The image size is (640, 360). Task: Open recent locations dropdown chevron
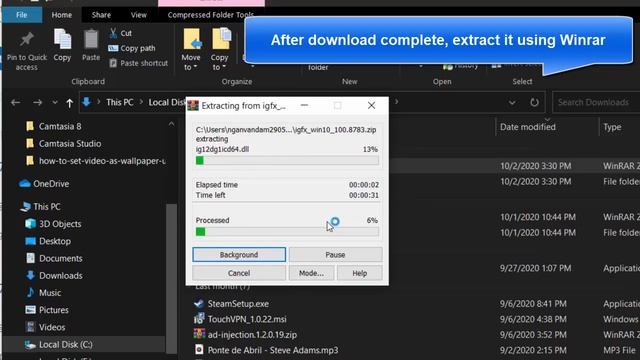55,102
